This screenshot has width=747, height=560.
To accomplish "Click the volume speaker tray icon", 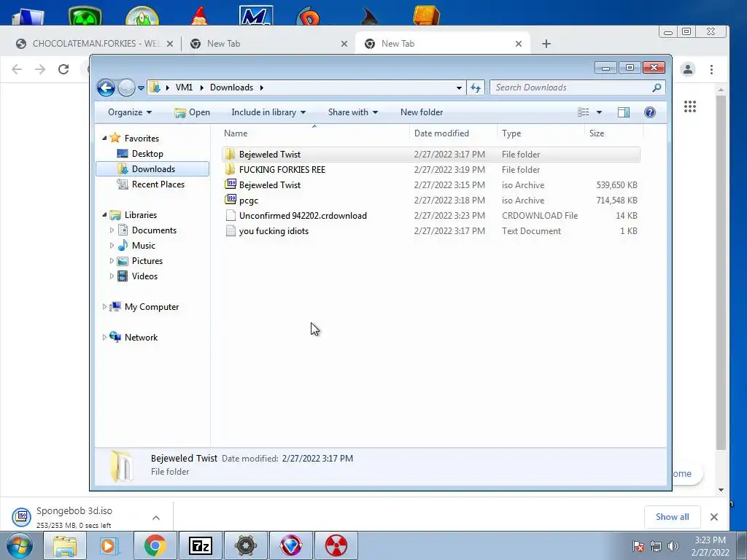I will tap(673, 546).
